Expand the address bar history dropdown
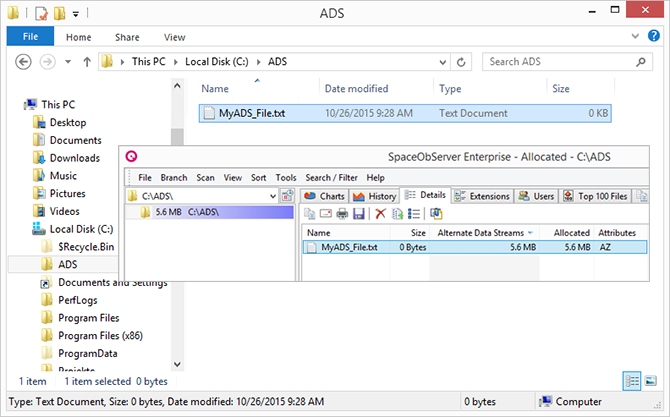The width and height of the screenshot is (670, 417). click(443, 62)
